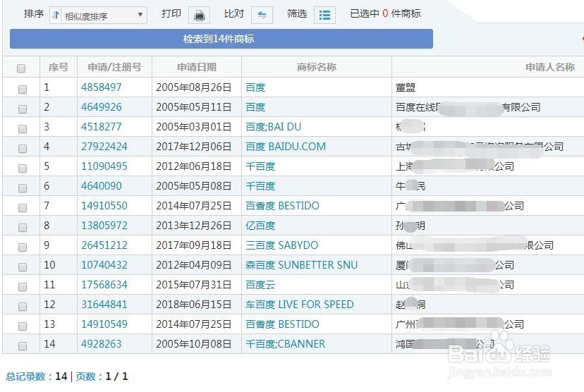Open trademark 百度 BAIDU.COM link

click(x=286, y=147)
